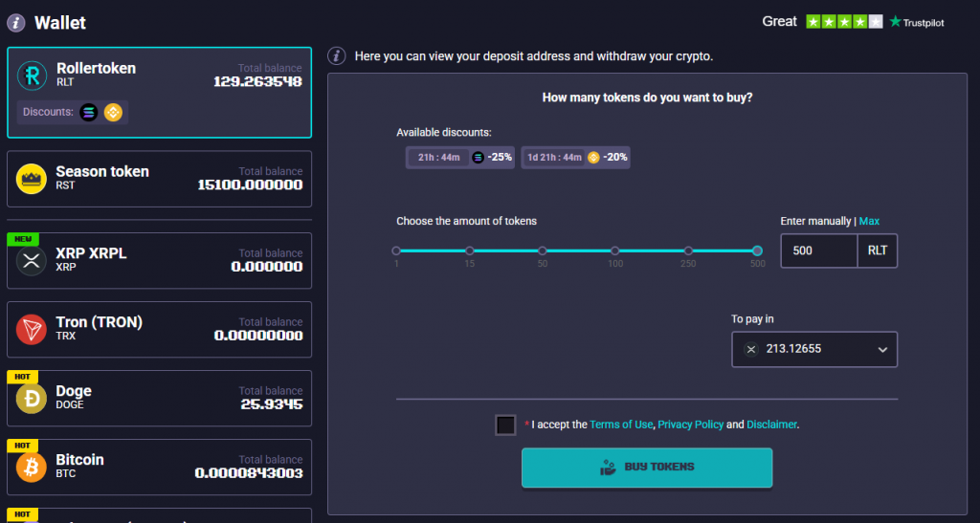980x523 pixels.
Task: Click the Tron balance 0.00000000
Action: [258, 336]
